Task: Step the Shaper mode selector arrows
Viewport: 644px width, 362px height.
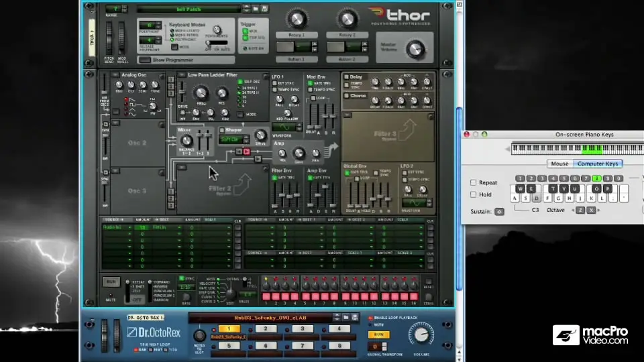Action: click(246, 139)
